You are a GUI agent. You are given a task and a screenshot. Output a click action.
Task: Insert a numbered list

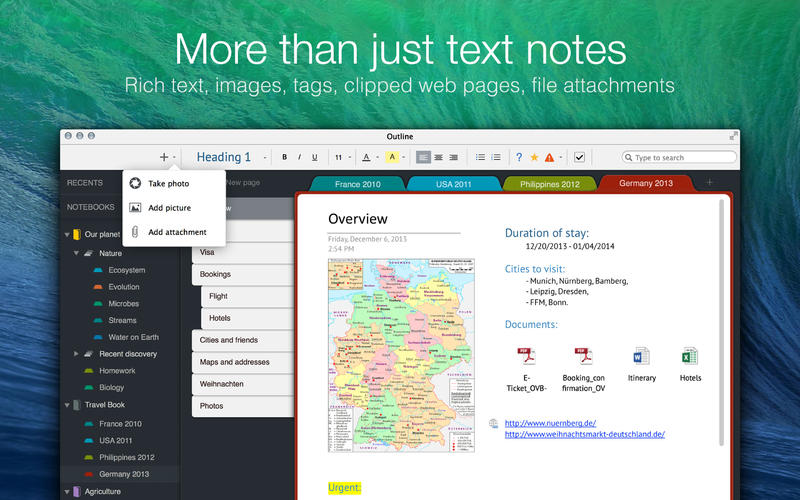495,157
